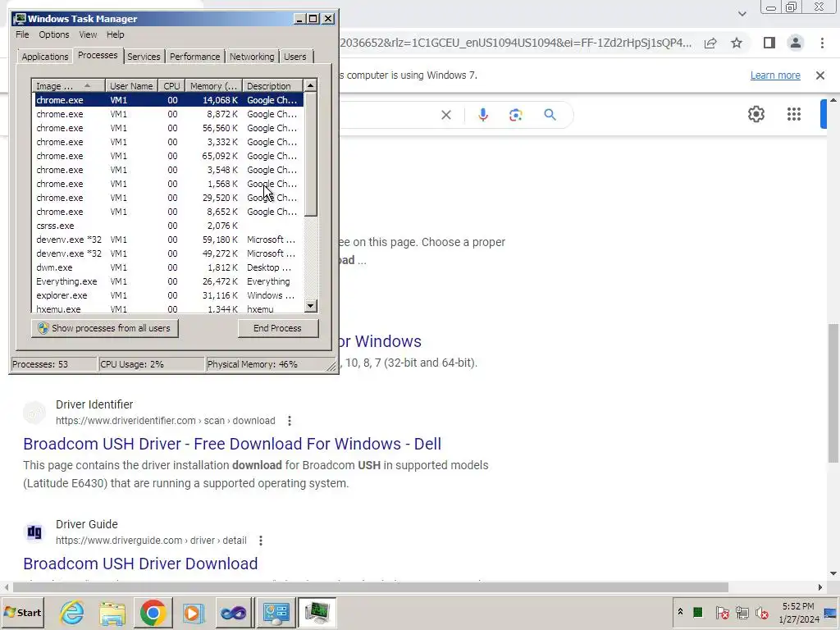Open more options for Driver Identifier result
Viewport: 840px width, 630px height.
[290, 421]
